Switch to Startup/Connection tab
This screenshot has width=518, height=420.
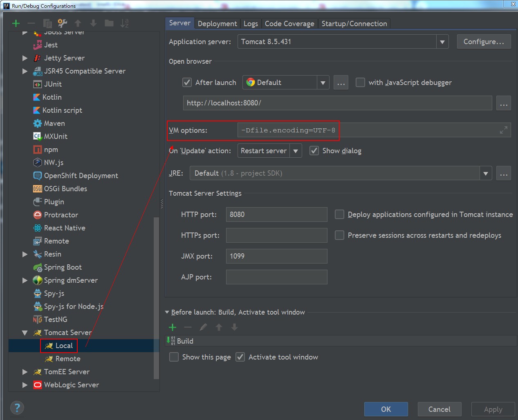coord(354,24)
